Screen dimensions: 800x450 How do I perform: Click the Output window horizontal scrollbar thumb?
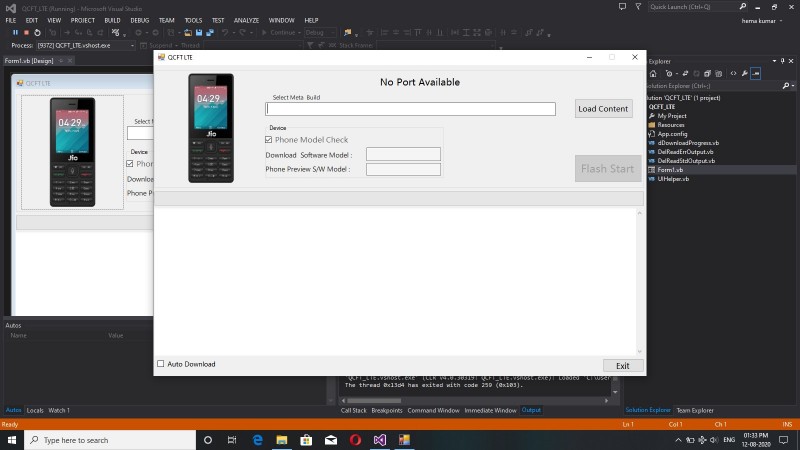click(373, 401)
